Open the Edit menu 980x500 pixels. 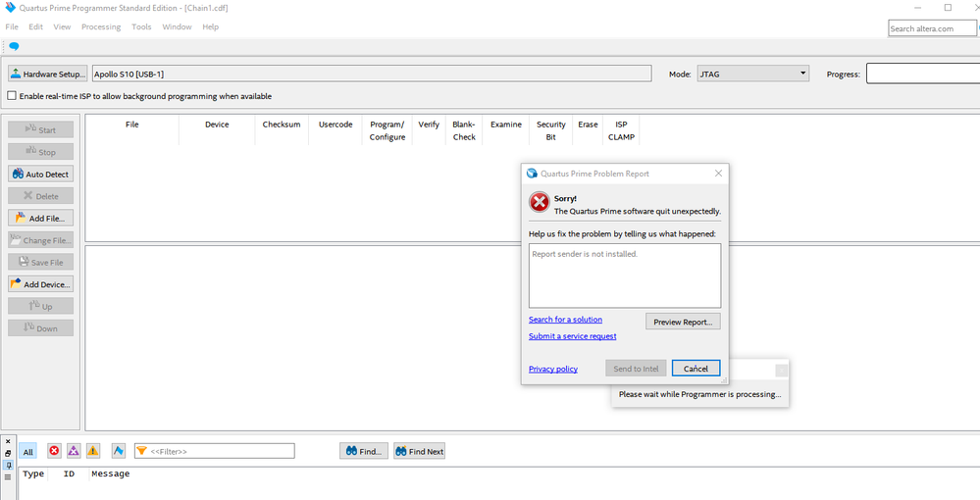(35, 26)
